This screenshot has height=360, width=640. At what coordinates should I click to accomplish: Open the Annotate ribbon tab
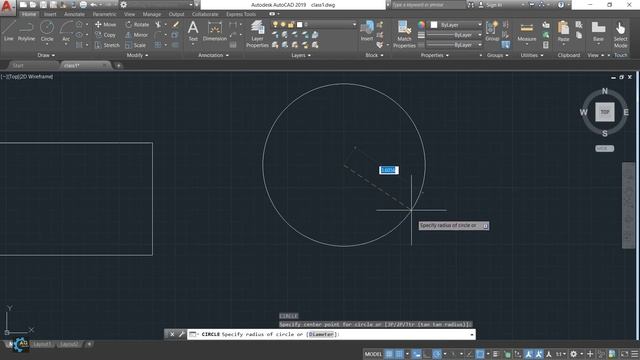pyautogui.click(x=74, y=14)
